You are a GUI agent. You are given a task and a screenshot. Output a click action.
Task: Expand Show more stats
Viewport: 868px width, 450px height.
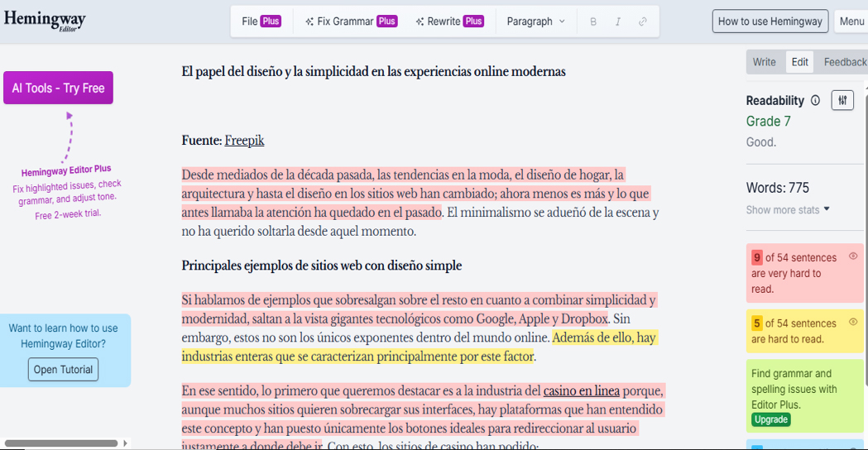(788, 210)
